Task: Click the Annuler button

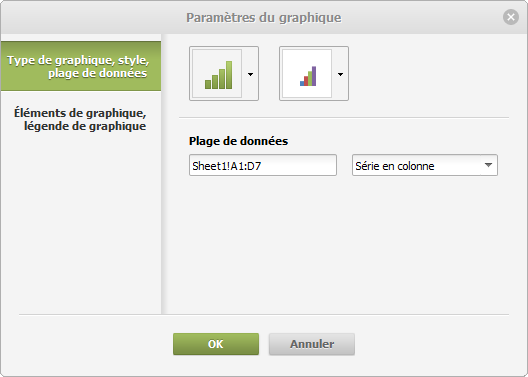Action: 312,344
